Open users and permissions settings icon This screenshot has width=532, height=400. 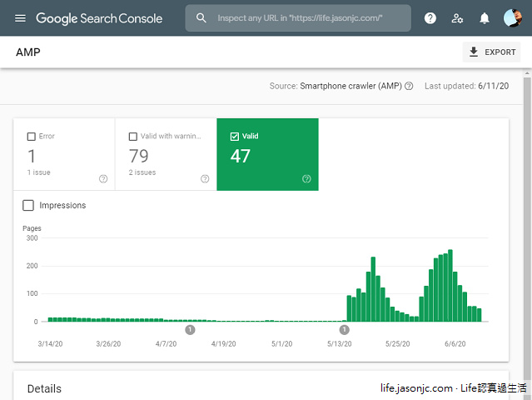457,18
